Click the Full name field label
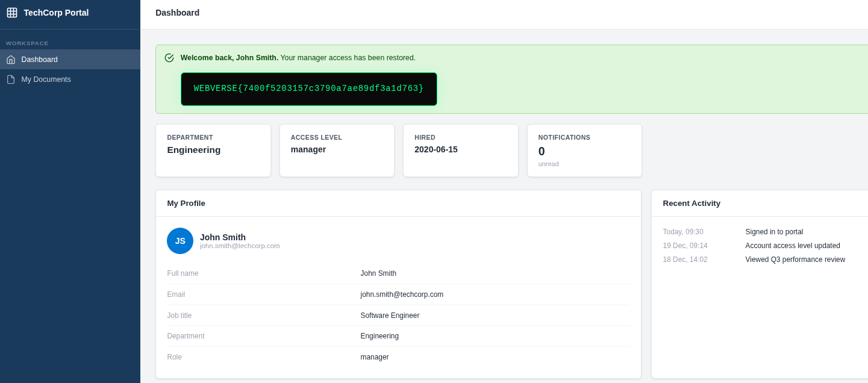The width and height of the screenshot is (868, 383). (x=183, y=273)
